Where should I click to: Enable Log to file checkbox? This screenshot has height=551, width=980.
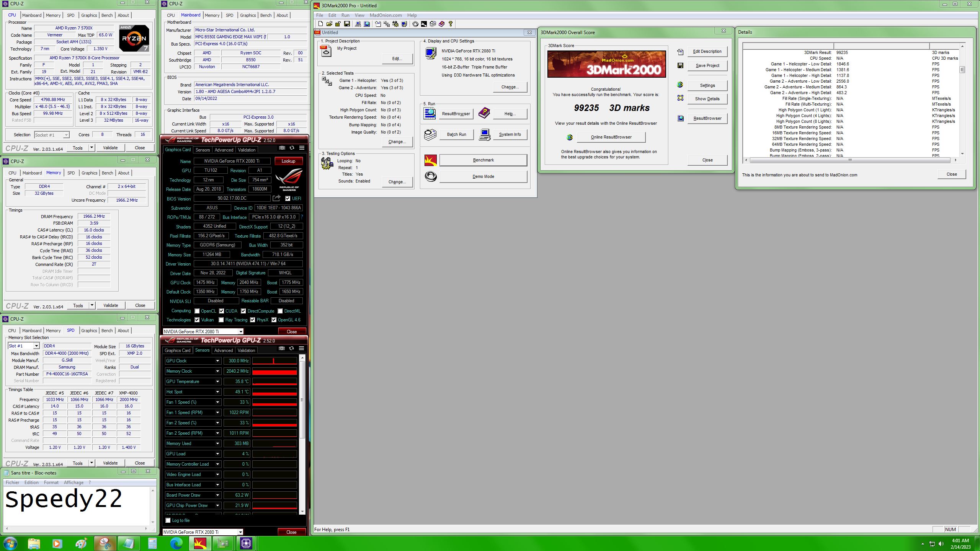click(x=168, y=520)
